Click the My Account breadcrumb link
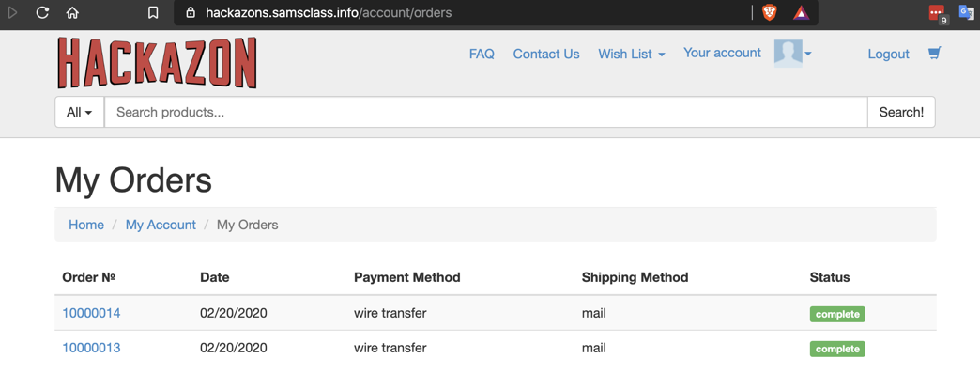The width and height of the screenshot is (980, 390). point(161,225)
